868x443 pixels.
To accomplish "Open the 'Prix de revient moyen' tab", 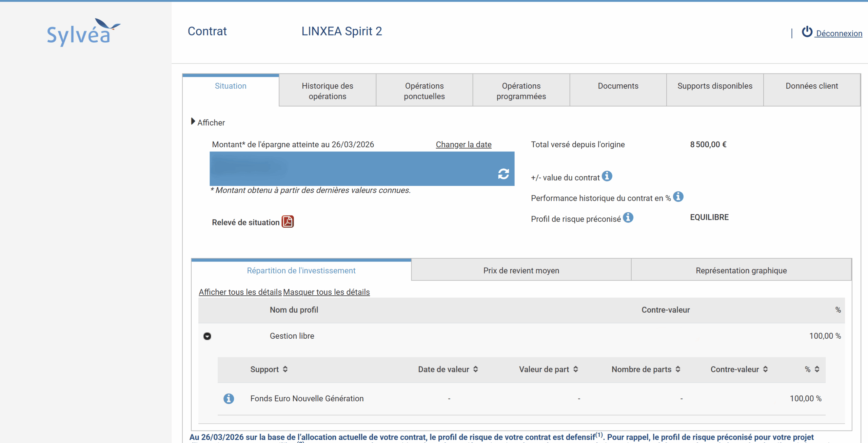I will point(521,270).
